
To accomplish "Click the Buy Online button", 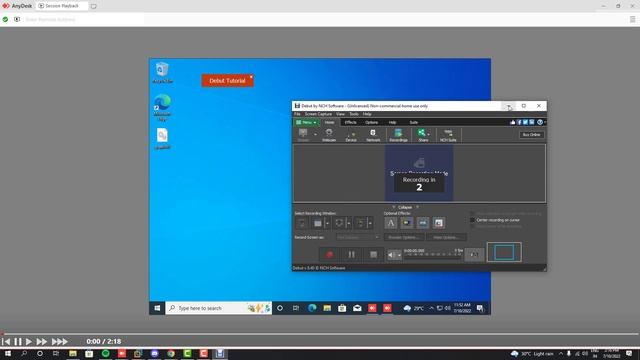I will click(531, 135).
